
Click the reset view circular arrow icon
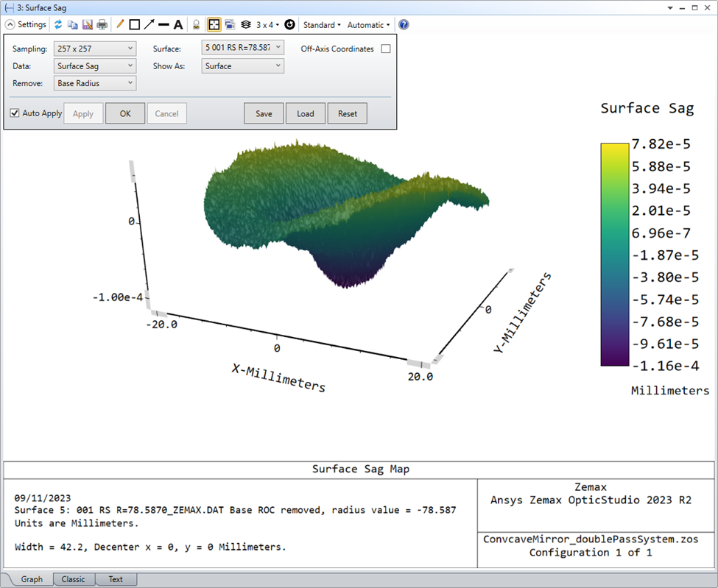tap(289, 25)
